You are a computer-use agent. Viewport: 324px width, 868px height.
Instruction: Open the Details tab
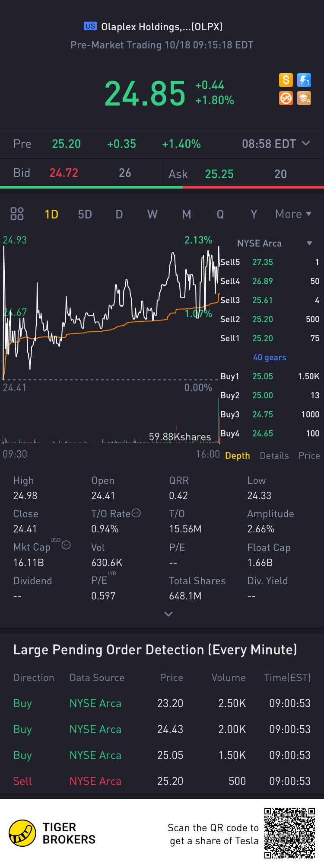click(x=274, y=456)
